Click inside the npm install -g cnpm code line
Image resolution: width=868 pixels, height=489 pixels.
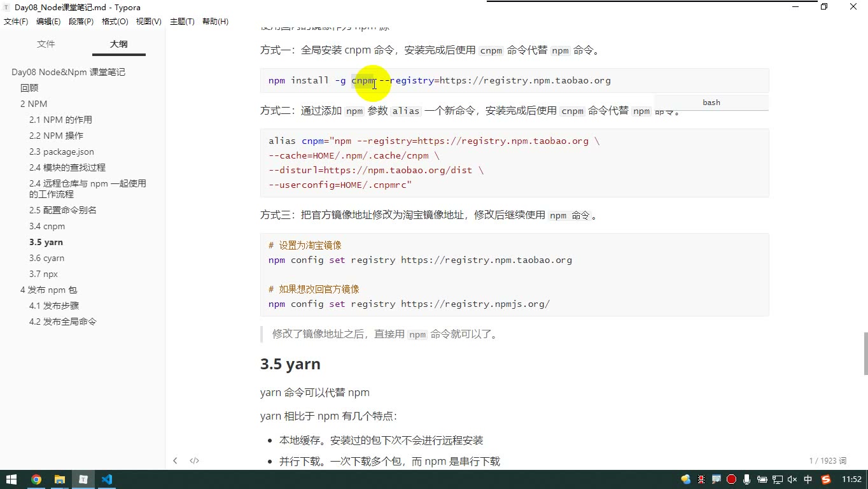pos(439,80)
